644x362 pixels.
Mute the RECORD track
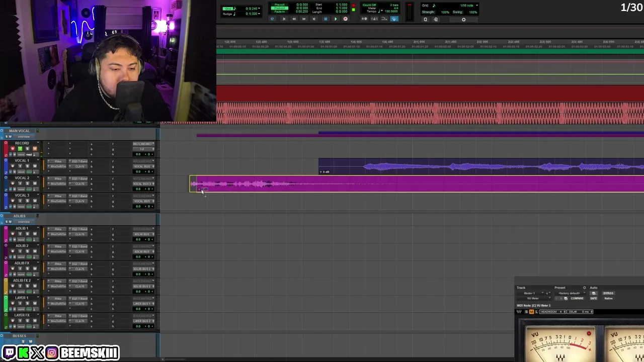pos(35,149)
